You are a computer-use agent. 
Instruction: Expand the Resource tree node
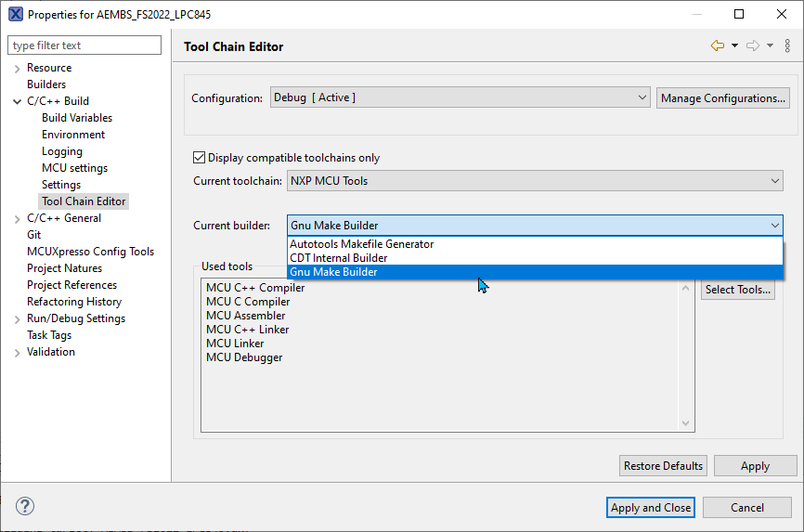[x=17, y=68]
